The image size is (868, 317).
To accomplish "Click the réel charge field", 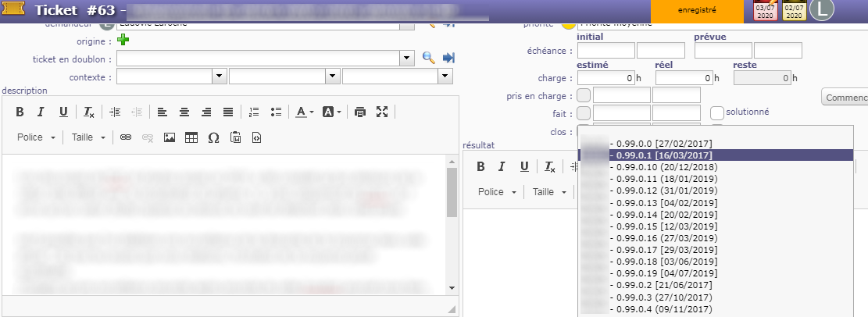I will tap(684, 78).
